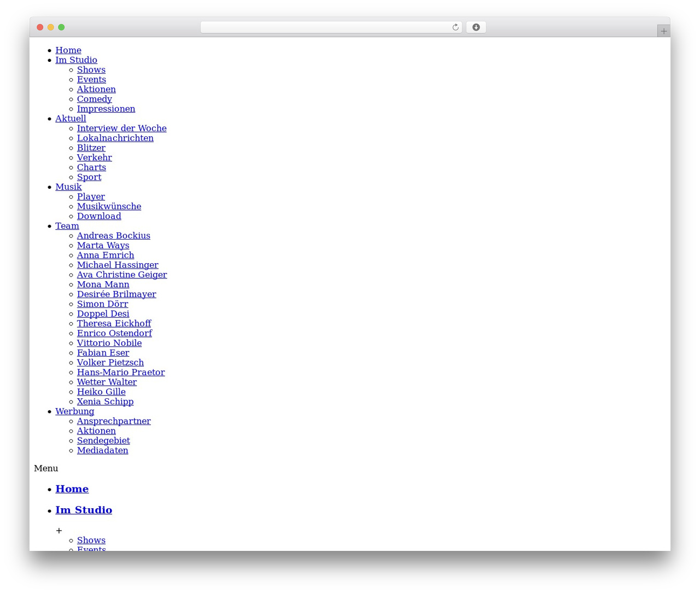Open Hans-Mario Praetor's link
This screenshot has width=700, height=593.
point(121,373)
